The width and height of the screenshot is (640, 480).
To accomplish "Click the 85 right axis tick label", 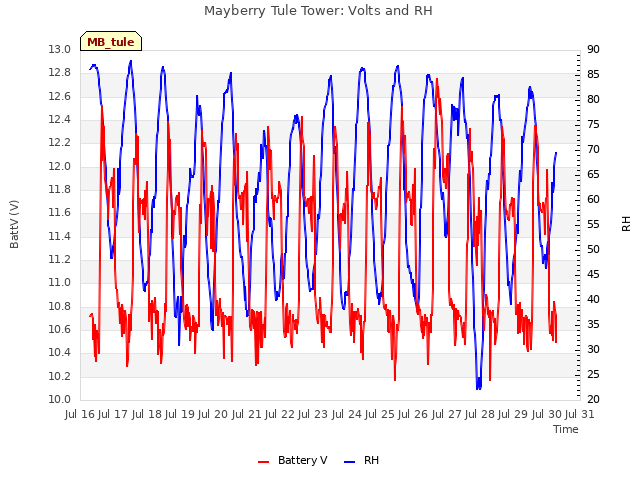I will click(x=593, y=74).
